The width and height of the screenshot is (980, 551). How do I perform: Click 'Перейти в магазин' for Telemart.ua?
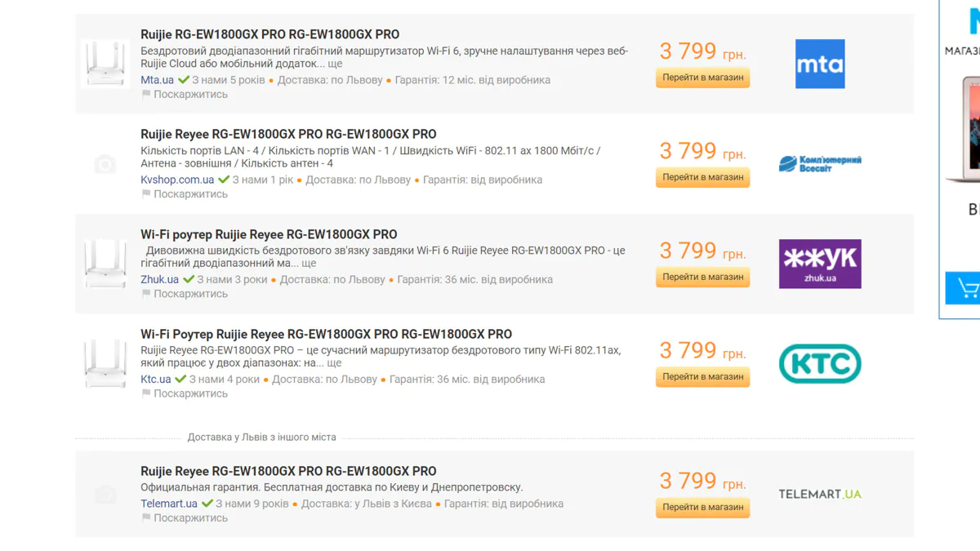pyautogui.click(x=702, y=507)
